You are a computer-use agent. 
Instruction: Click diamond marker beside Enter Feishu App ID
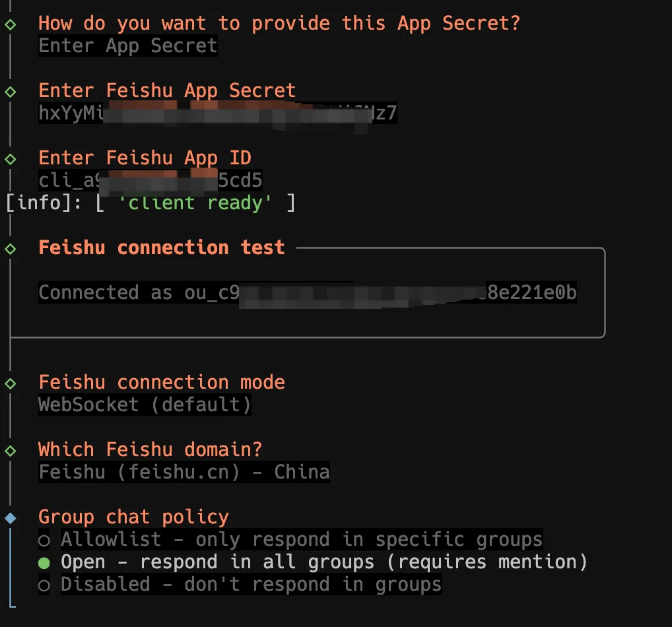10,158
